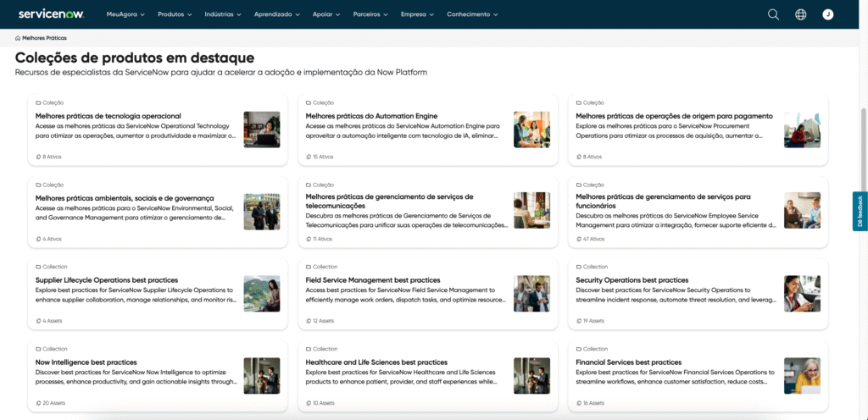868x420 pixels.
Task: Click the 16 Assets count text
Action: [593, 403]
